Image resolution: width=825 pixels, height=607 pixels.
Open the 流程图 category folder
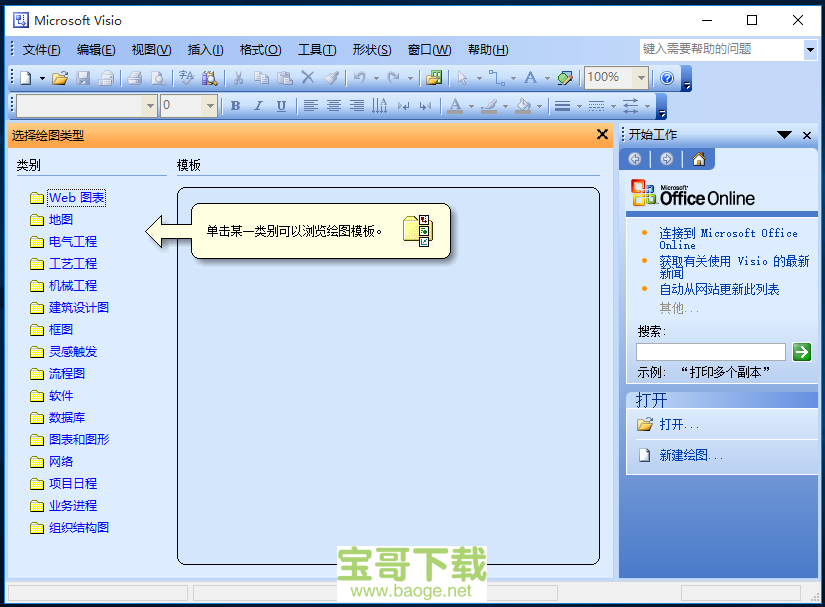tap(69, 373)
